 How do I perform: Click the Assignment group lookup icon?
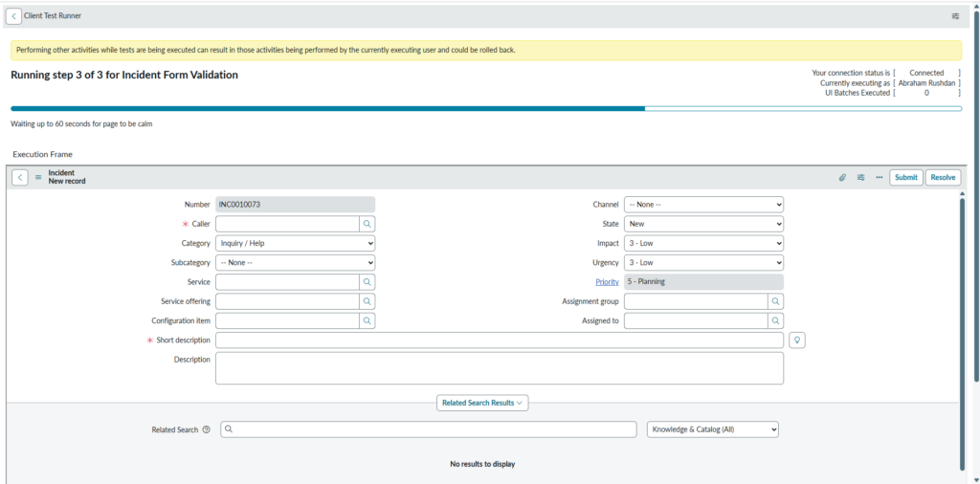[775, 301]
